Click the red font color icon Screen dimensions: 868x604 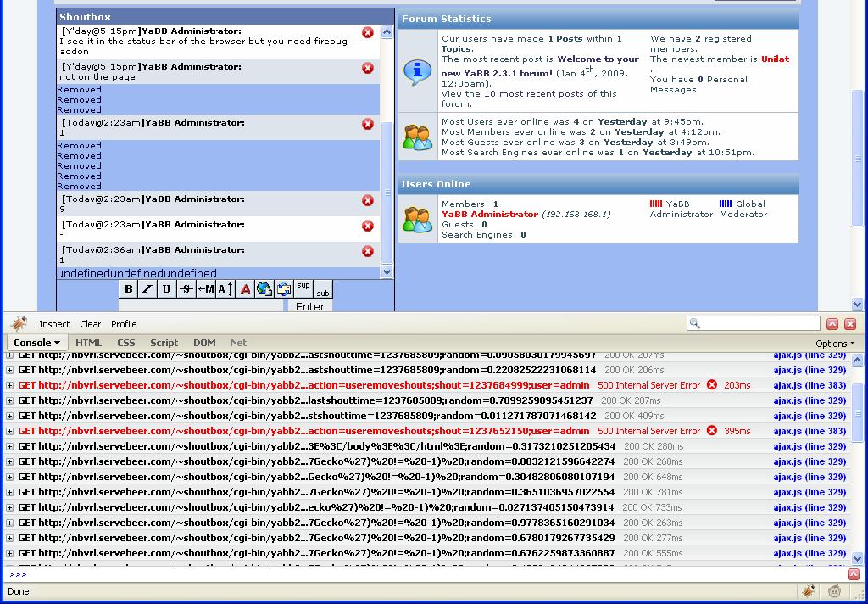(245, 289)
